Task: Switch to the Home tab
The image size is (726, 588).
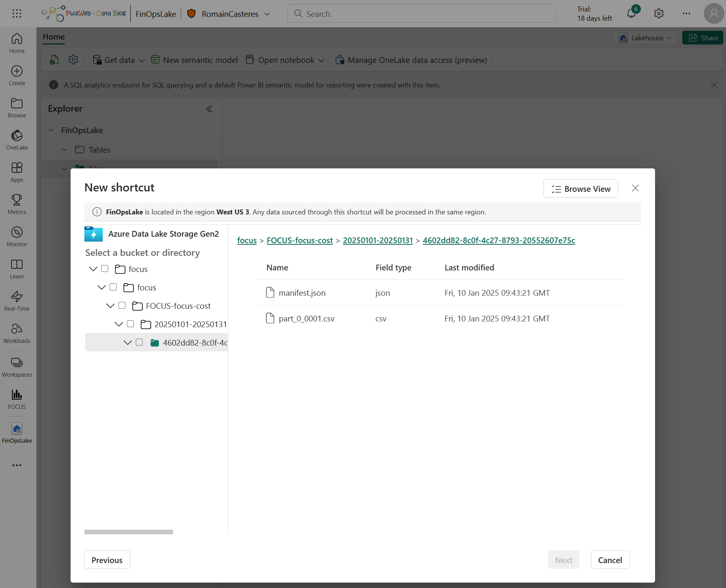Action: [x=53, y=36]
